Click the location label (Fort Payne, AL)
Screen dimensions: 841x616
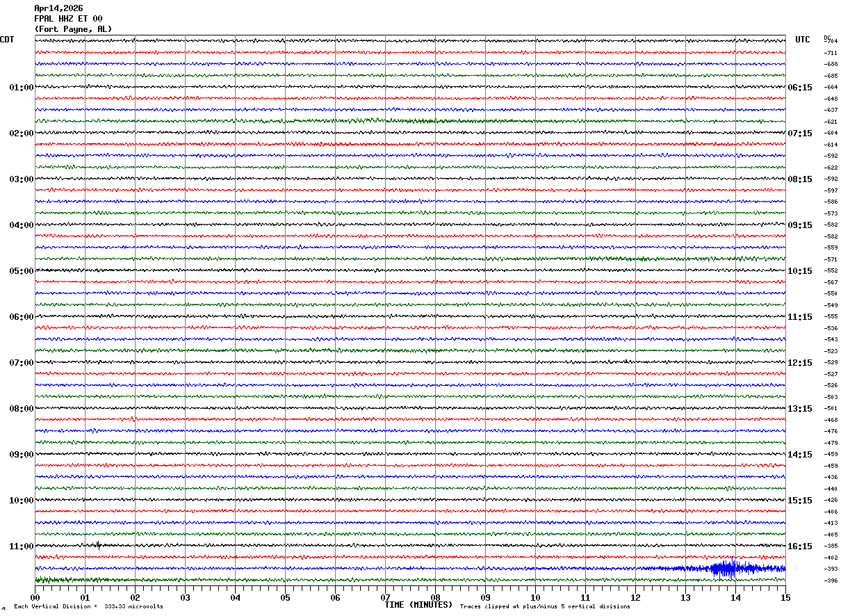point(73,29)
